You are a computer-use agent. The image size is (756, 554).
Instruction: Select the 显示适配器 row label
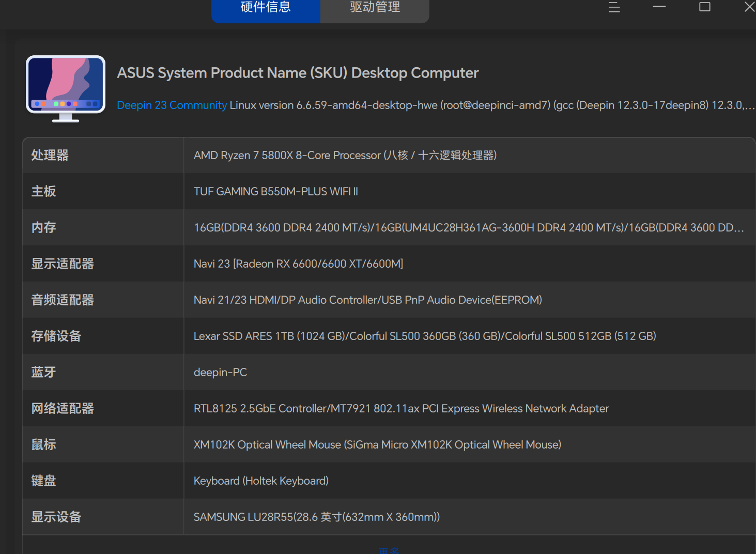[x=63, y=264]
